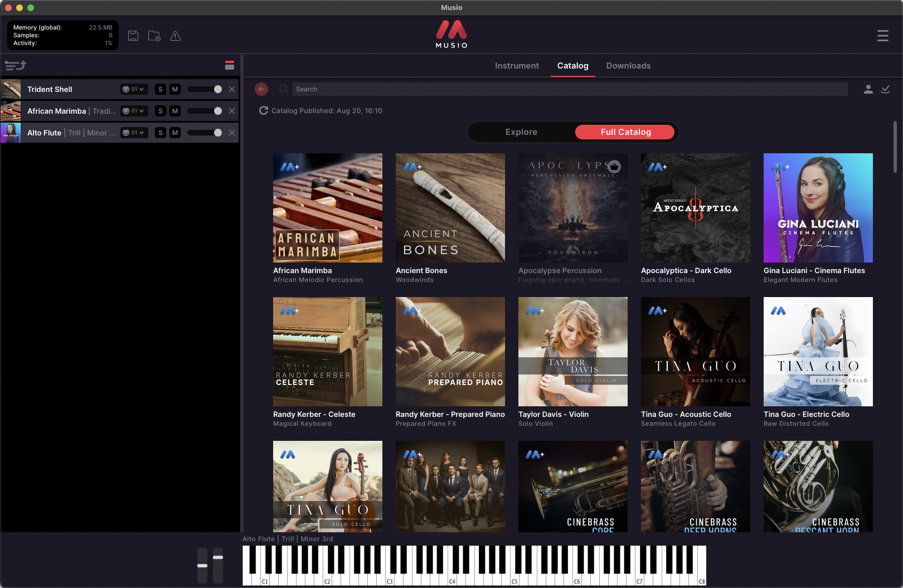Screen dimensions: 903x588
Task: Refresh the catalog published status
Action: 264,110
